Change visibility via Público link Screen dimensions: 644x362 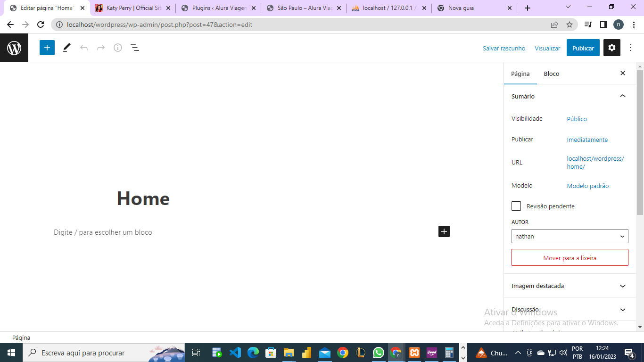click(x=577, y=119)
